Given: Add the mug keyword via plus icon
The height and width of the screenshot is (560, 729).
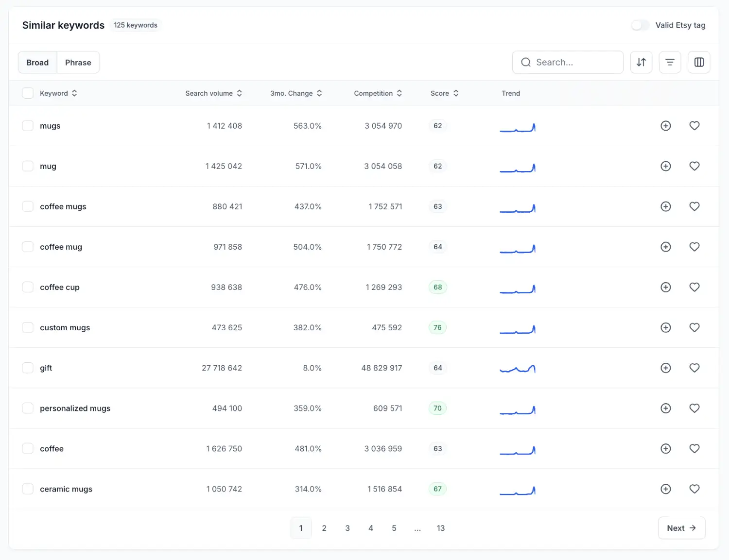Looking at the screenshot, I should (666, 166).
